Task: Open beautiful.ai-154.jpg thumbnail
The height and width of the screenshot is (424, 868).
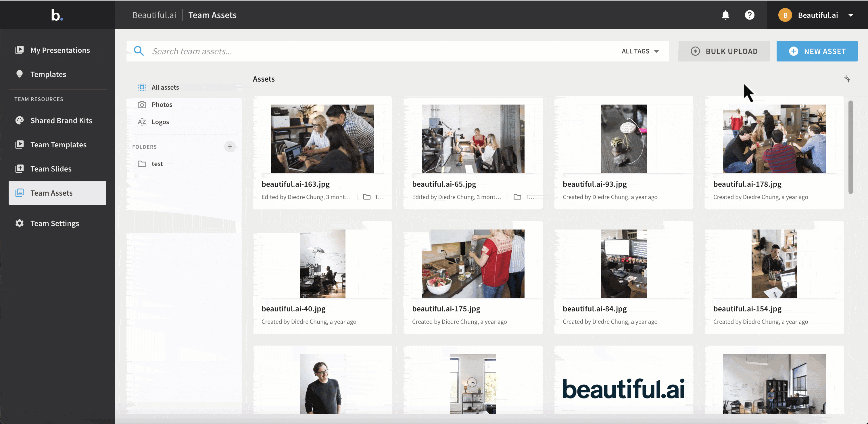Action: coord(774,264)
